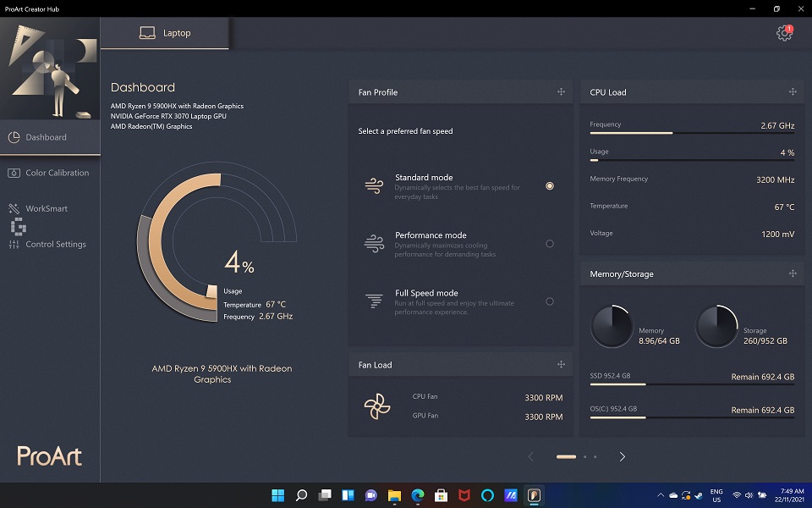Select Standard mode fan radio button
The image size is (812, 508).
(550, 185)
